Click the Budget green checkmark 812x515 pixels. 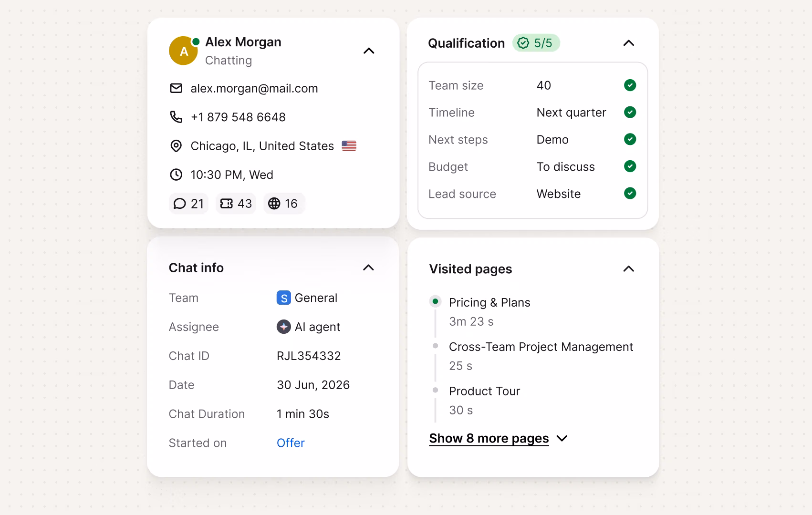click(630, 166)
